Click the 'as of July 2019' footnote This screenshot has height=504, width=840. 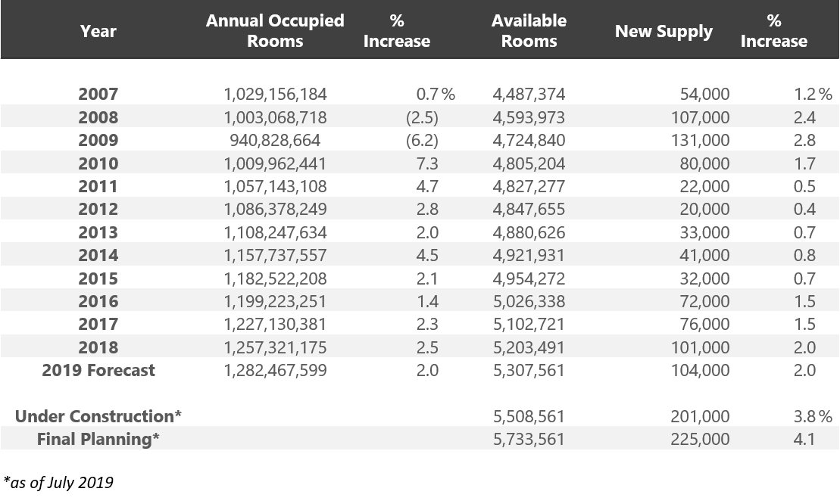(58, 482)
